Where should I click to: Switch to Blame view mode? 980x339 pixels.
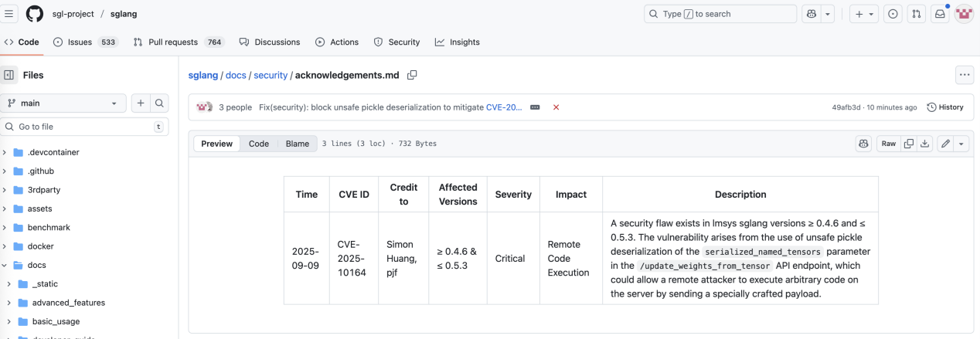[x=298, y=144]
